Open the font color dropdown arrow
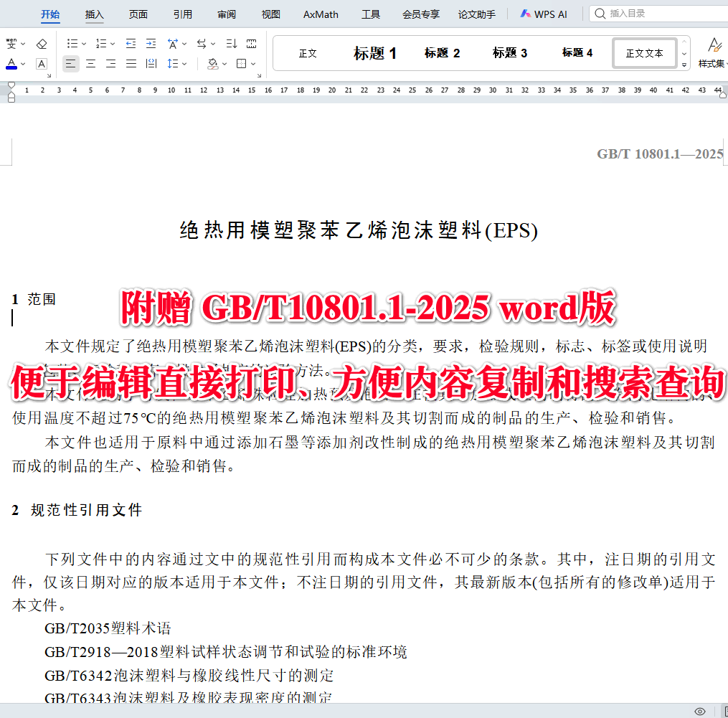The width and height of the screenshot is (728, 718). pos(23,64)
